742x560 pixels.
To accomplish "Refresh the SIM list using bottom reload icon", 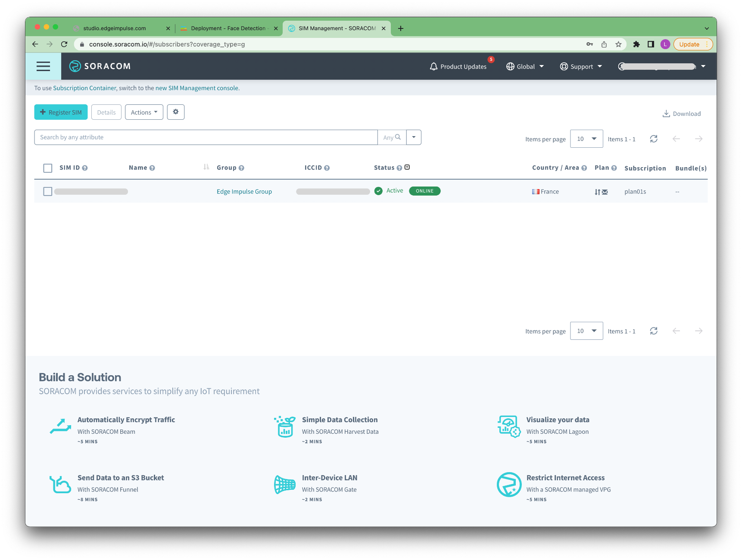I will (x=654, y=331).
